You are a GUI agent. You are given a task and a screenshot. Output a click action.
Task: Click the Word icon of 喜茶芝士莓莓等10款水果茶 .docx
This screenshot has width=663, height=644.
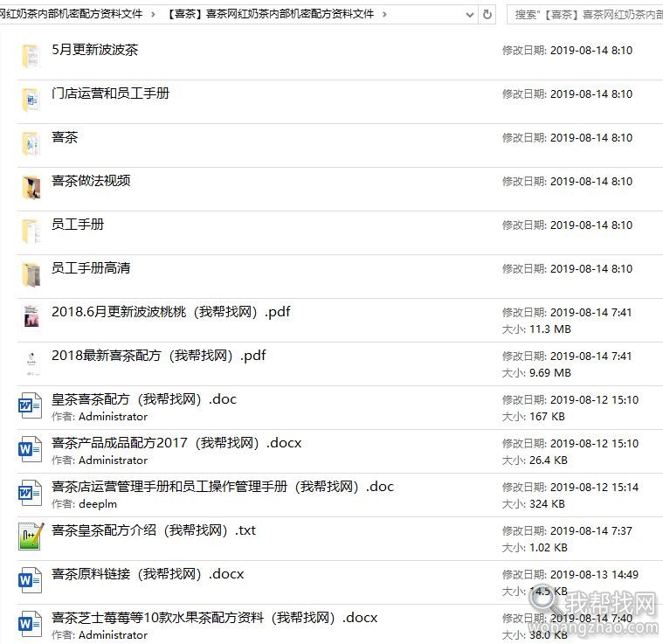(x=30, y=624)
